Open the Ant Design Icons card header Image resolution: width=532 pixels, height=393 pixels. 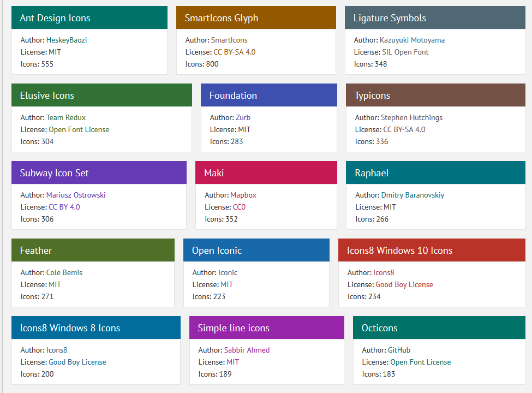click(89, 17)
